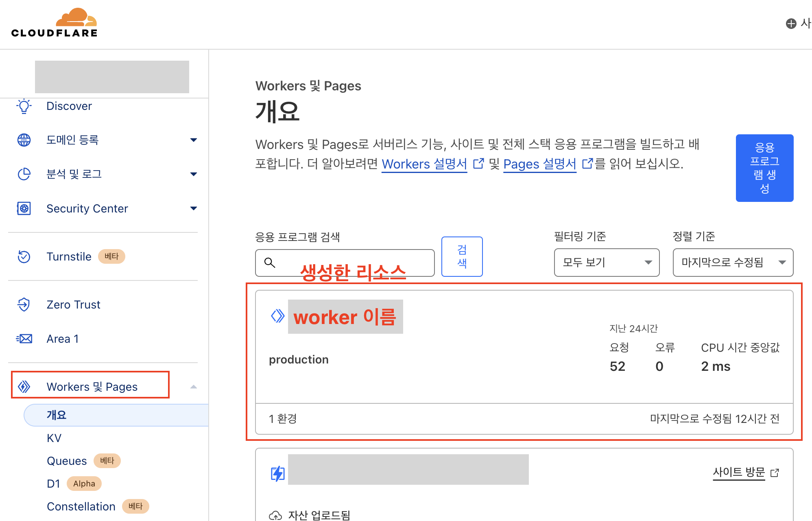Screen dimensions: 812x521
Task: Open 도메인 등록 in the sidebar
Action: click(73, 140)
